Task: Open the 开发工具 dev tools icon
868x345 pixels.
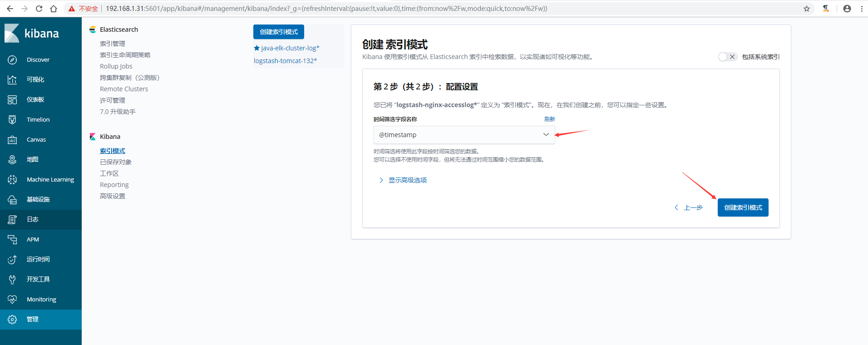Action: coord(12,280)
